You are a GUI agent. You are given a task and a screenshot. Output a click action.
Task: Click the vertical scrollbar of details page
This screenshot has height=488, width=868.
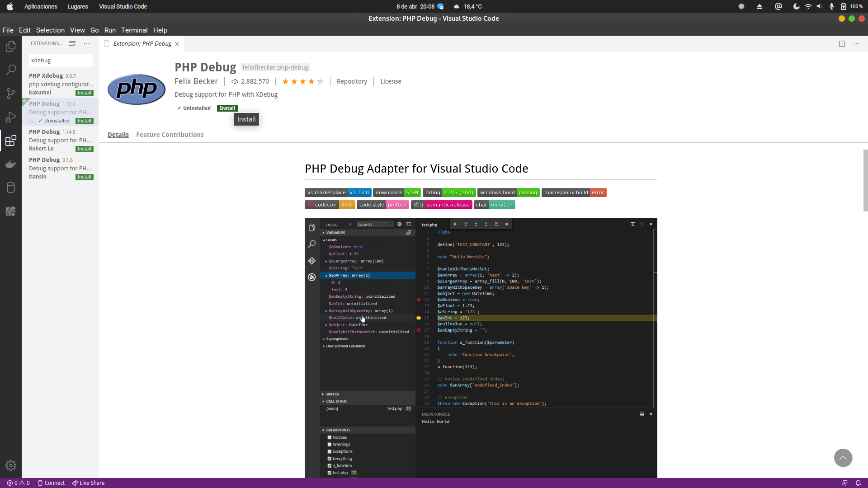pos(865,181)
